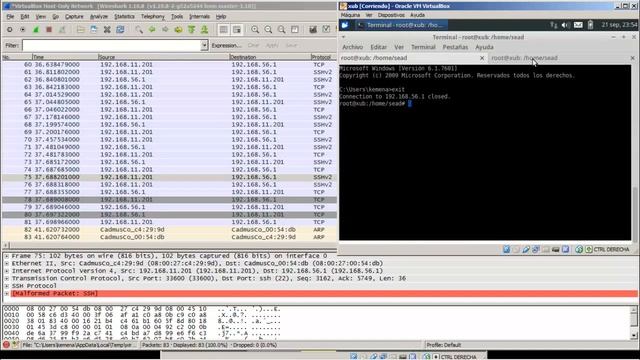Switch to the second root@xub terminal tab
This screenshot has width=640, height=360.
[x=559, y=58]
